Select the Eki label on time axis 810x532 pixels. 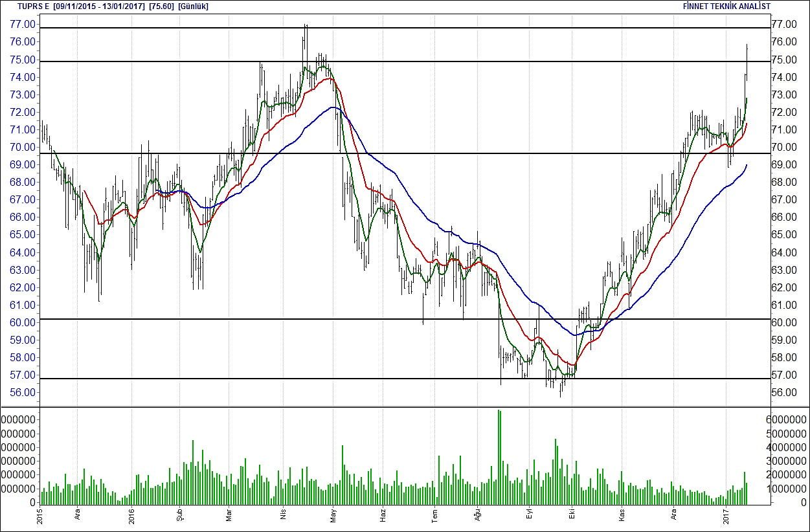pos(571,516)
